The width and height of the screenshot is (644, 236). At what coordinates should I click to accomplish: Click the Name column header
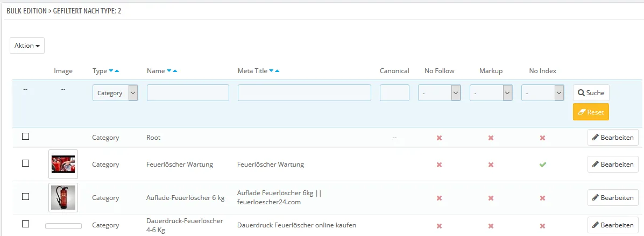[x=155, y=71]
